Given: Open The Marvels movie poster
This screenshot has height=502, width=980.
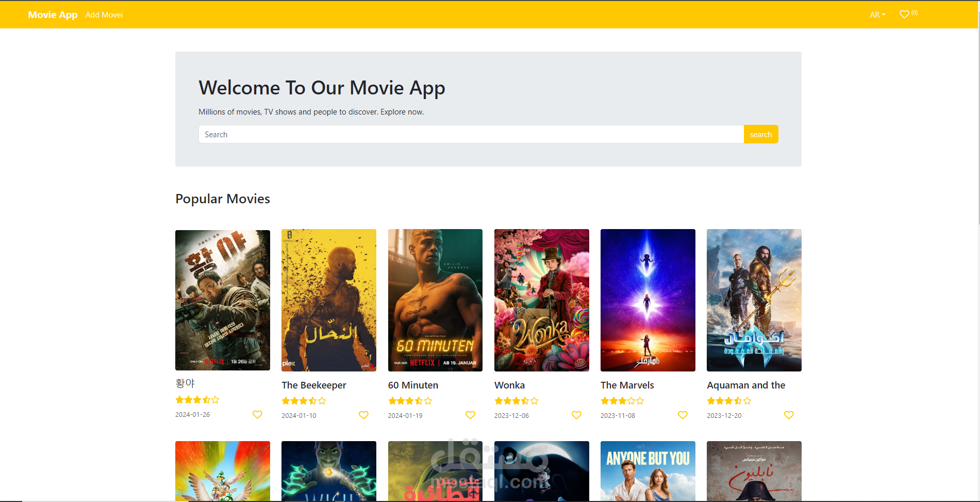Looking at the screenshot, I should [x=648, y=300].
